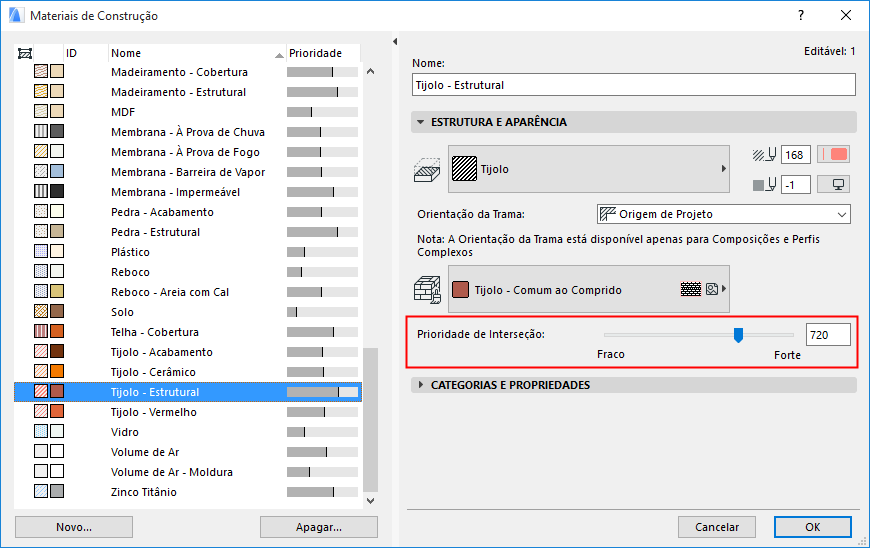Viewport: 870px width, 548px height.
Task: Sort list by the Prioridade column header
Action: pyautogui.click(x=323, y=53)
